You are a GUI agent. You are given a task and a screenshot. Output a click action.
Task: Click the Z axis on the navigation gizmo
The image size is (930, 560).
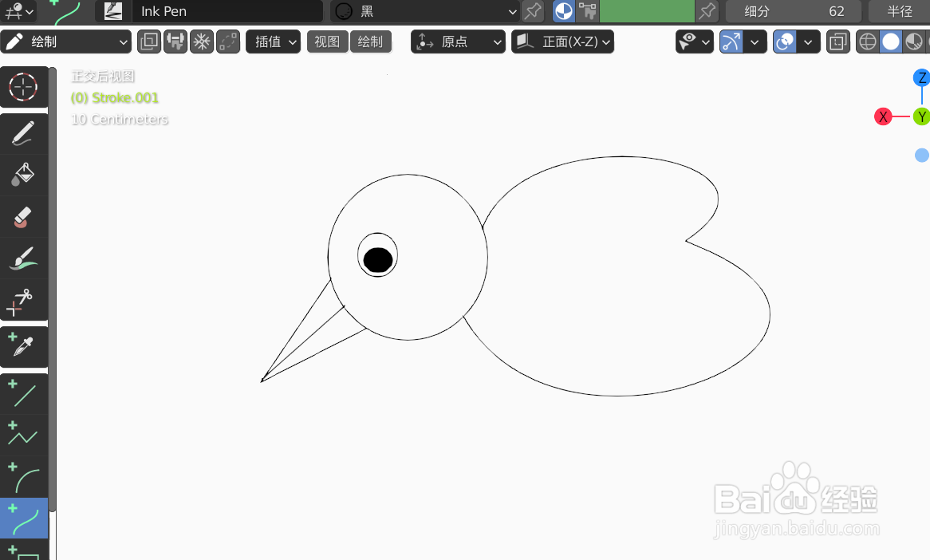922,77
